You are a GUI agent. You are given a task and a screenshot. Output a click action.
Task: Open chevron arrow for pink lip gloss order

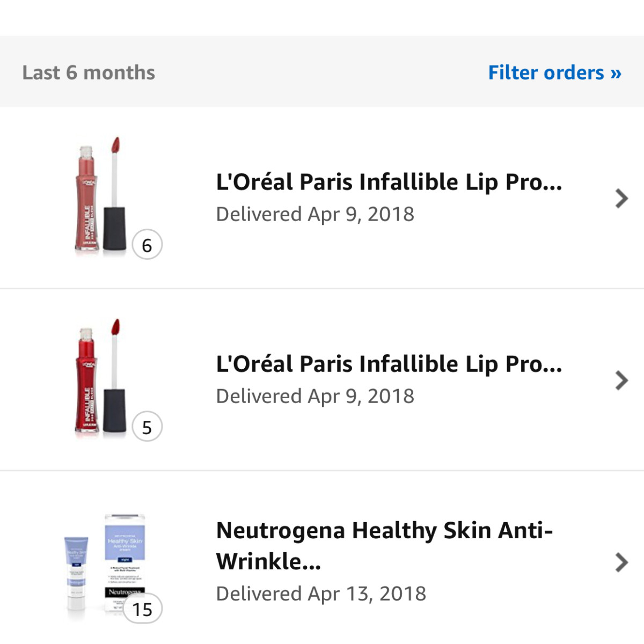[x=621, y=198]
